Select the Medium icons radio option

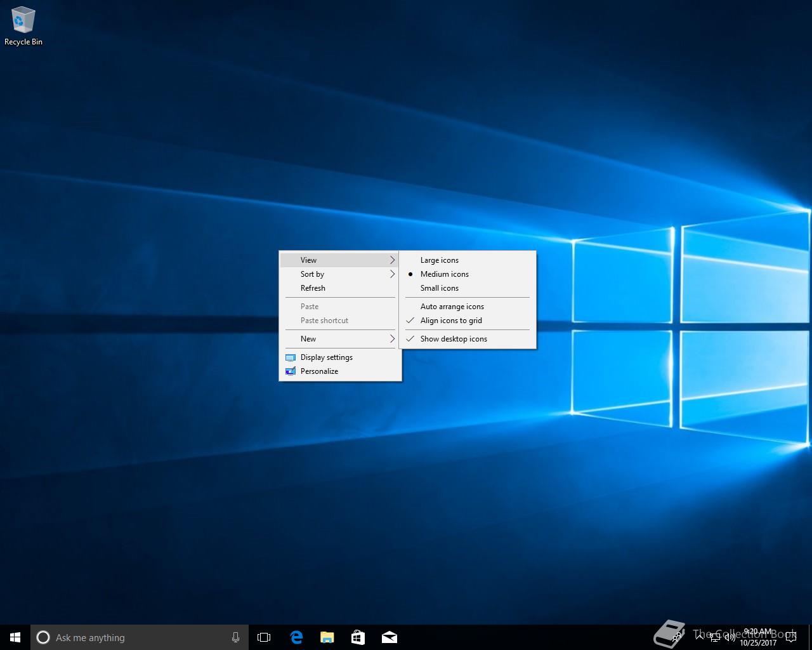coord(444,274)
